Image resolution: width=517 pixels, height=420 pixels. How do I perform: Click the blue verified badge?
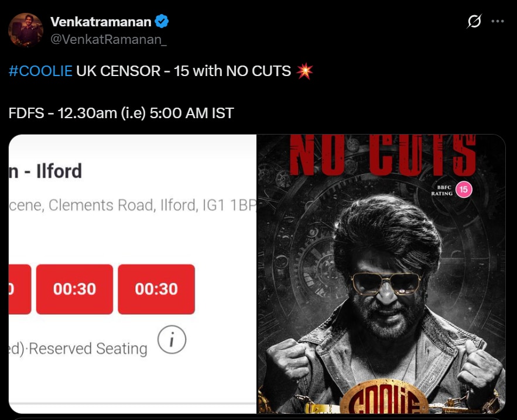pyautogui.click(x=162, y=22)
